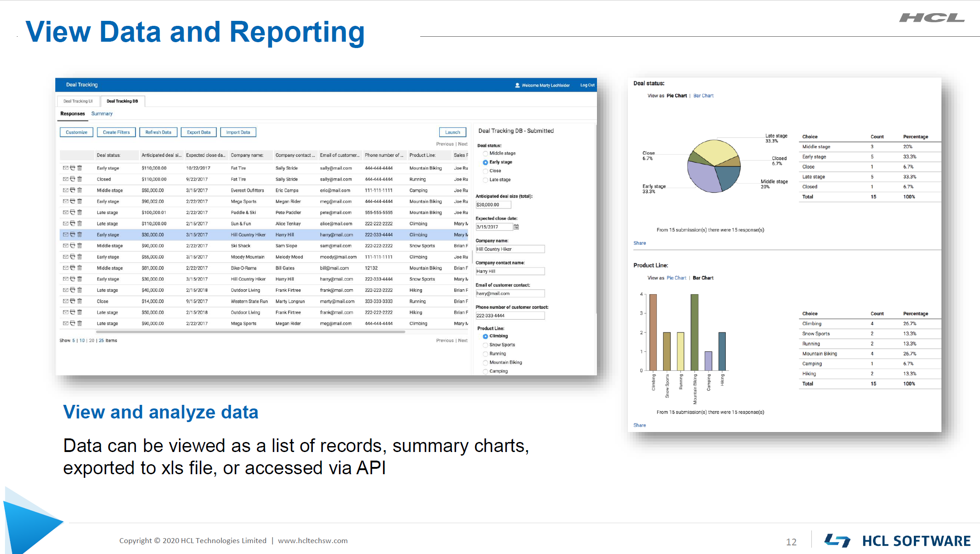Click the Company name input field
980x554 pixels.
coord(510,249)
